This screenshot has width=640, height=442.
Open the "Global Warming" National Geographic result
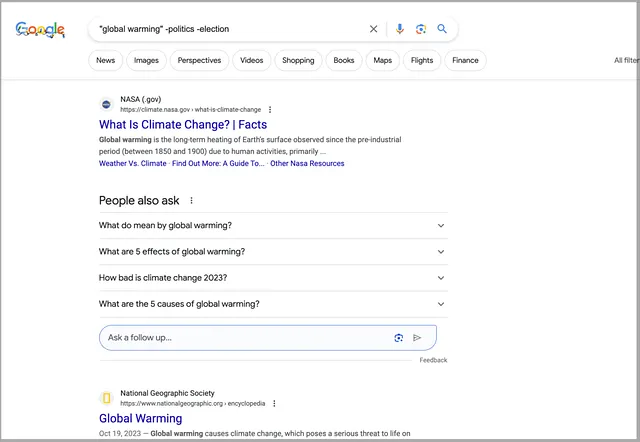point(140,418)
